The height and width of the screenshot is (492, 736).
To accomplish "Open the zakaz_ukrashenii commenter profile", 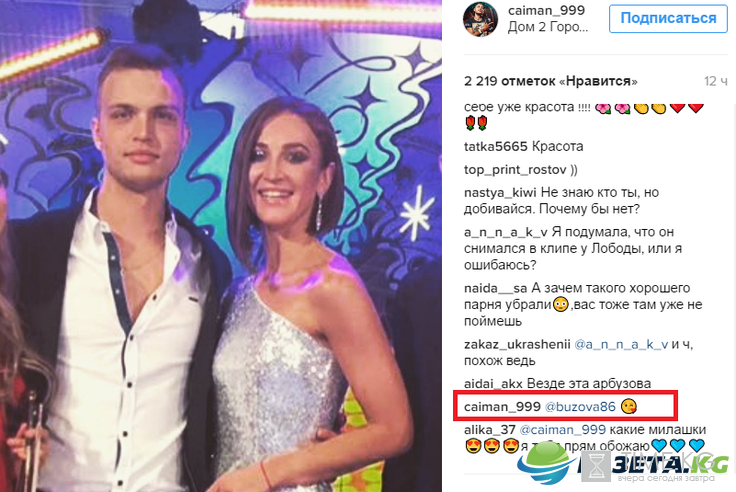I will (517, 345).
